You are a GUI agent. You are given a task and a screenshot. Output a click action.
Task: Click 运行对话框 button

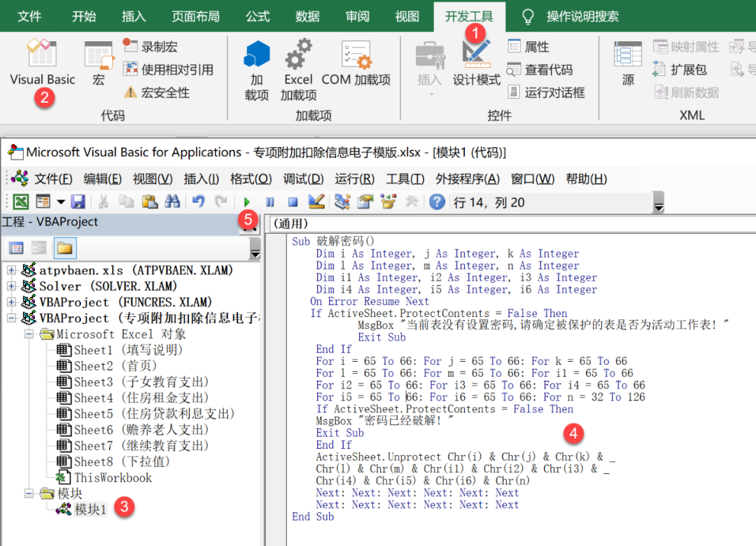tap(546, 92)
